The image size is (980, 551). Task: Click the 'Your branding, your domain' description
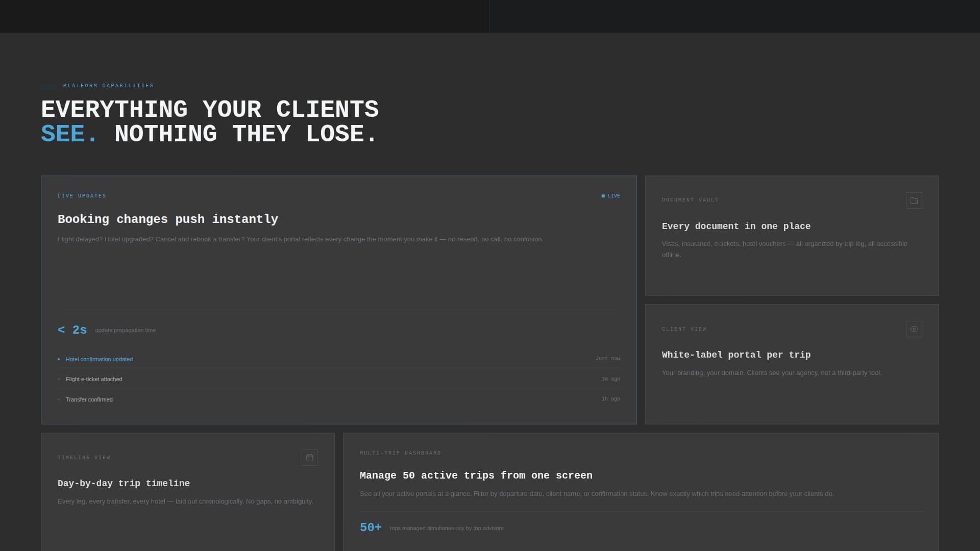coord(771,373)
